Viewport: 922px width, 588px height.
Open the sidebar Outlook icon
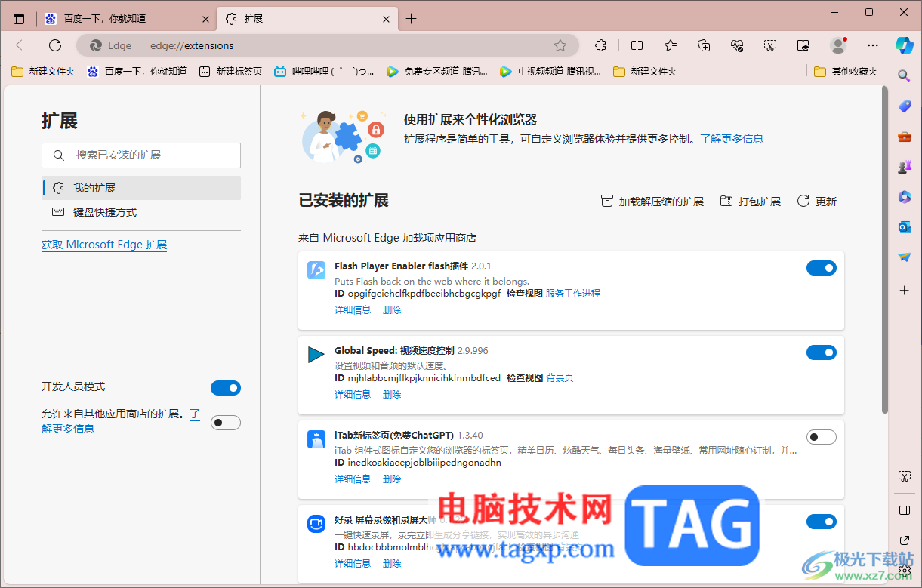[904, 227]
